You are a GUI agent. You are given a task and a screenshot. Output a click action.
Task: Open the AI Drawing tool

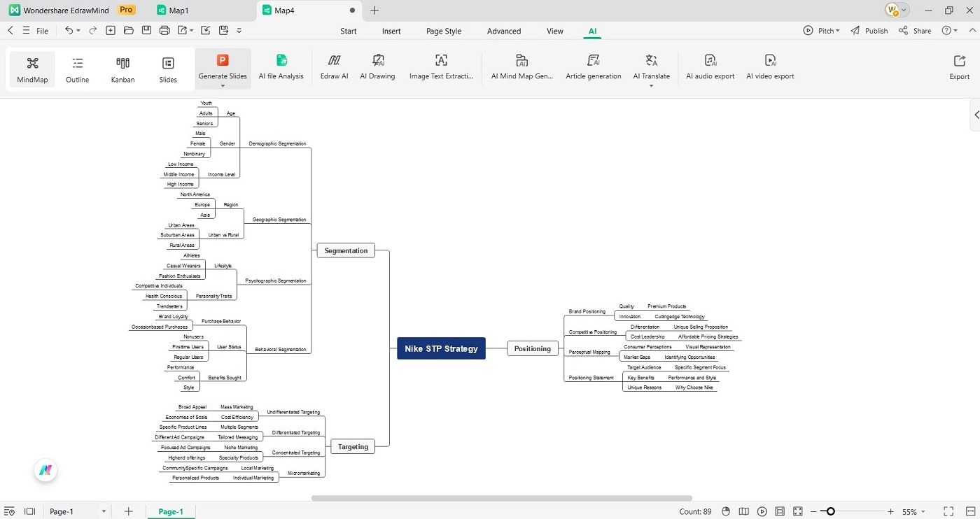pyautogui.click(x=377, y=68)
